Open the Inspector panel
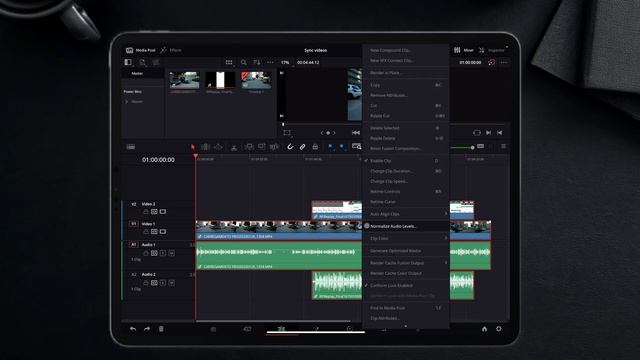This screenshot has width=640, height=360. [491, 50]
